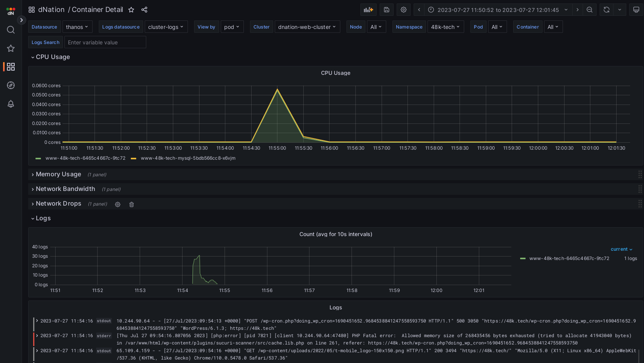This screenshot has height=363, width=644.
Task: Sort legend by current column
Action: tap(621, 249)
